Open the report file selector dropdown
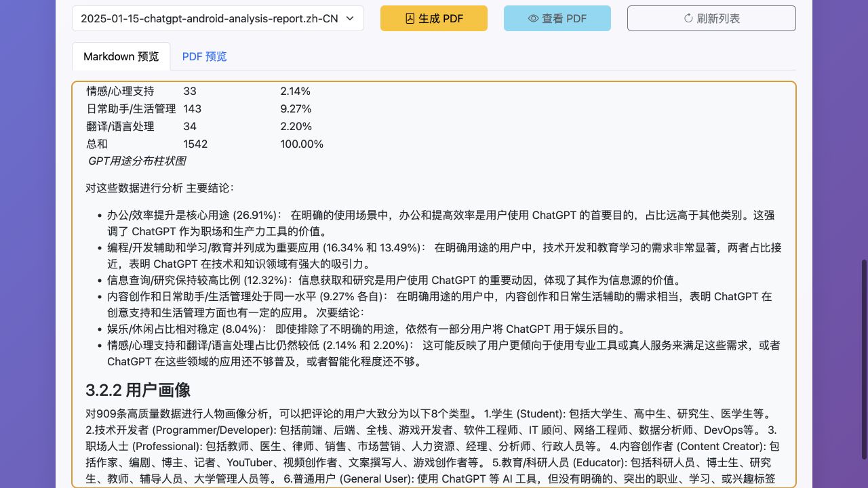The image size is (868, 488). [218, 18]
